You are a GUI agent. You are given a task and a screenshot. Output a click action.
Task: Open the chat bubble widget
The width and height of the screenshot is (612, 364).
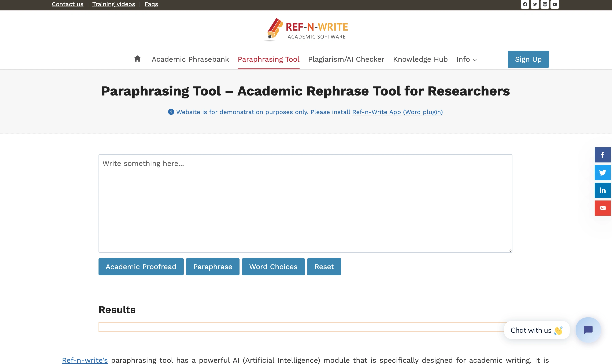coord(588,330)
